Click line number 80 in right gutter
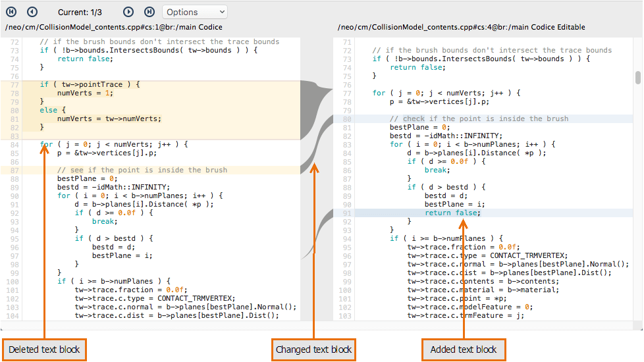 coord(347,119)
